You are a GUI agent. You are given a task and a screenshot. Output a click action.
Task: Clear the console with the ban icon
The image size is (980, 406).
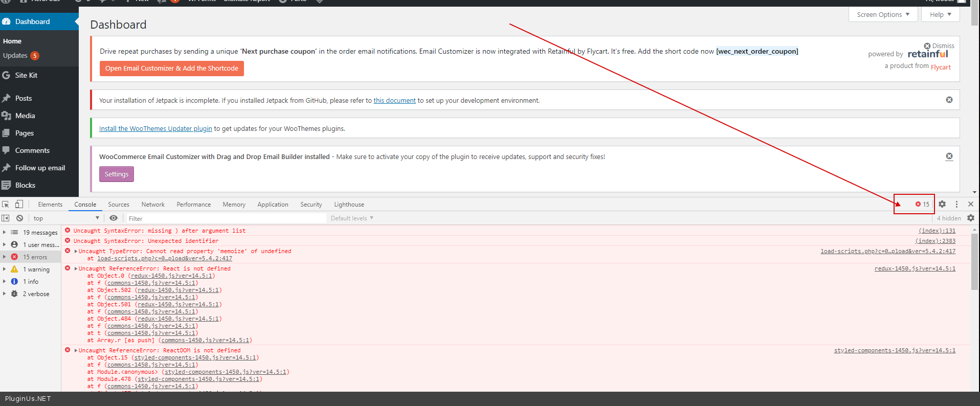(x=19, y=218)
